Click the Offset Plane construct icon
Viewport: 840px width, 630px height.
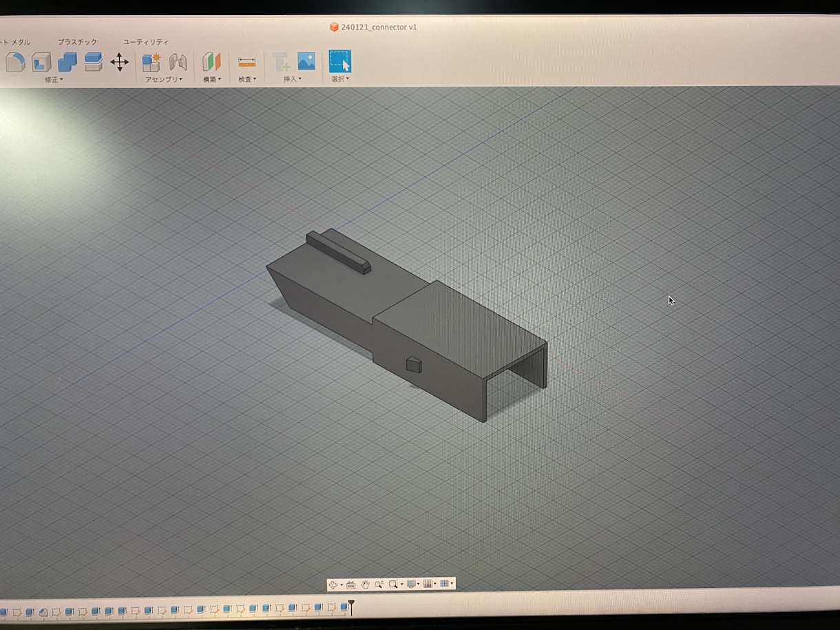tap(211, 62)
